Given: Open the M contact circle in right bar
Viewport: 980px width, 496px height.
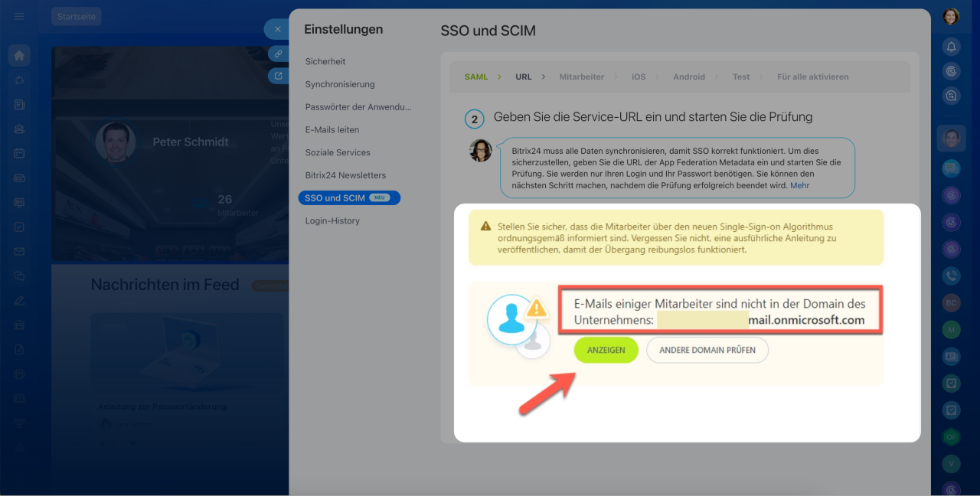Looking at the screenshot, I should click(951, 329).
